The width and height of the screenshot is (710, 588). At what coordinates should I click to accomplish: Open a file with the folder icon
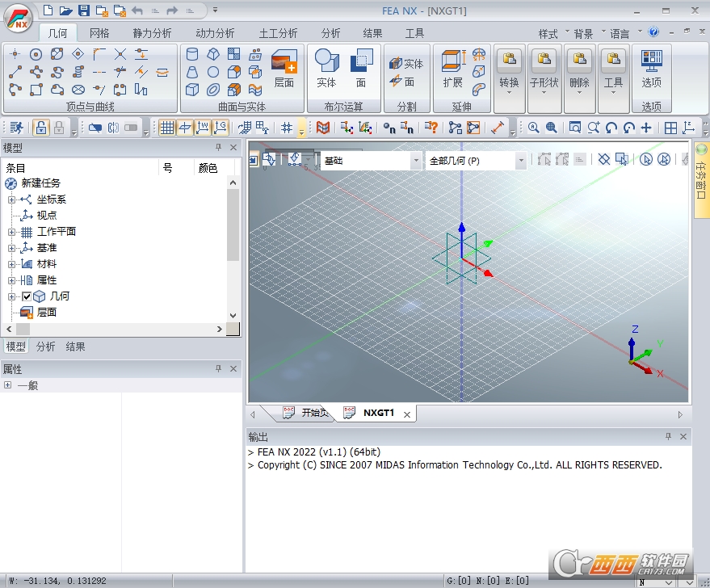click(65, 10)
